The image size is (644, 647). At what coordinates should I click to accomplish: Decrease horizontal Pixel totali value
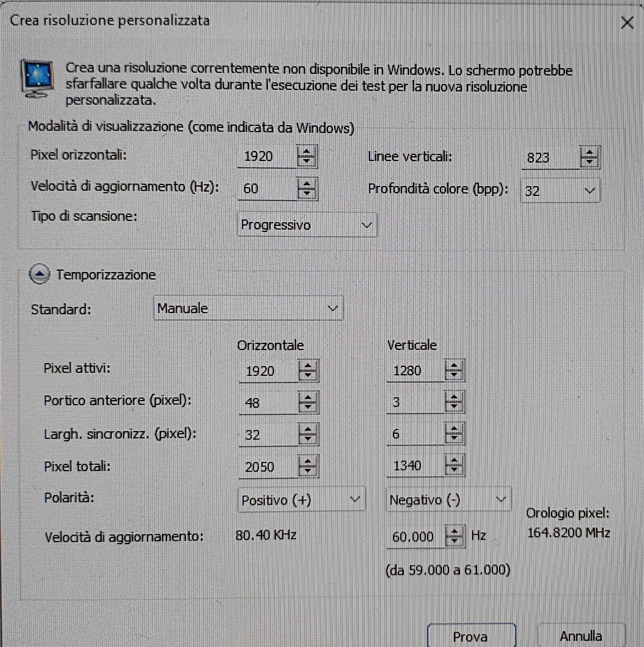[x=308, y=471]
